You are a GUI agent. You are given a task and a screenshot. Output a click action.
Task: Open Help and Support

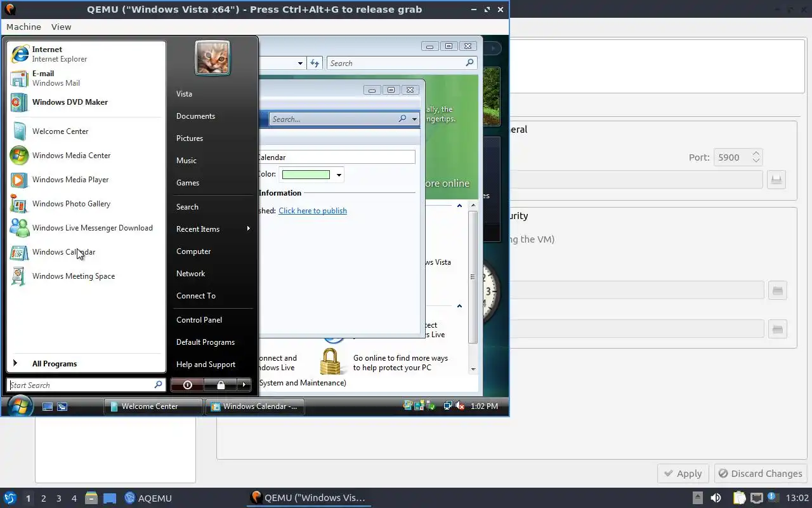(206, 364)
